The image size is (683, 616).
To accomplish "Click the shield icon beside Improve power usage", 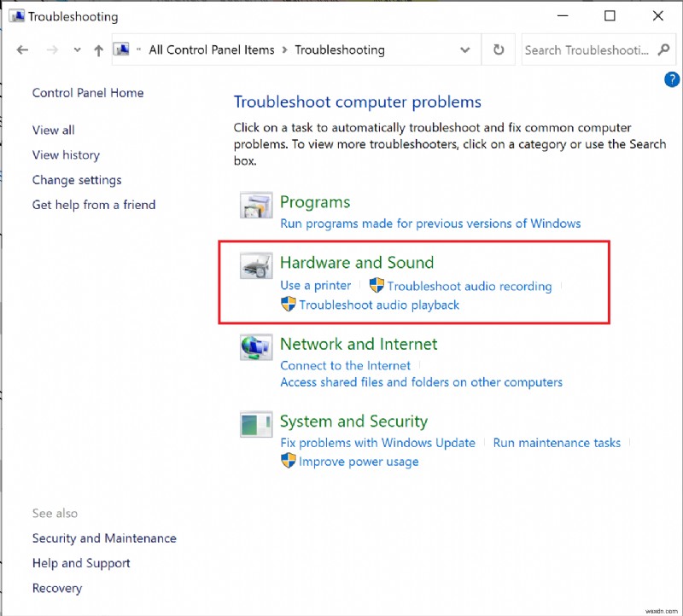I will tap(288, 461).
